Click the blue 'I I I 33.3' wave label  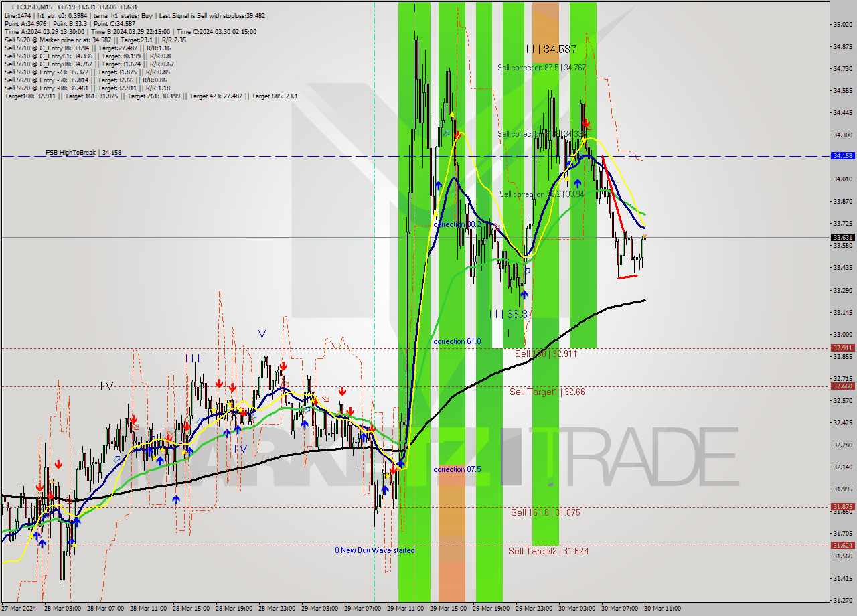tap(509, 313)
